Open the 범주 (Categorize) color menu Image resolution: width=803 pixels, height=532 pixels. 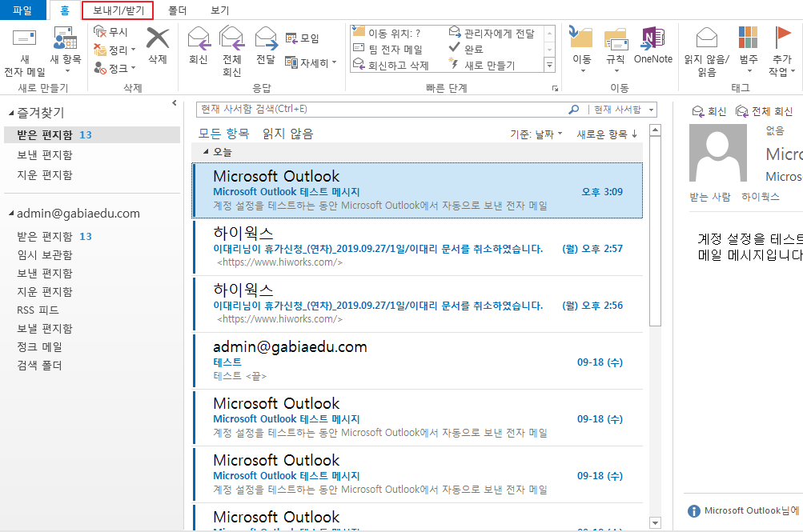click(749, 38)
